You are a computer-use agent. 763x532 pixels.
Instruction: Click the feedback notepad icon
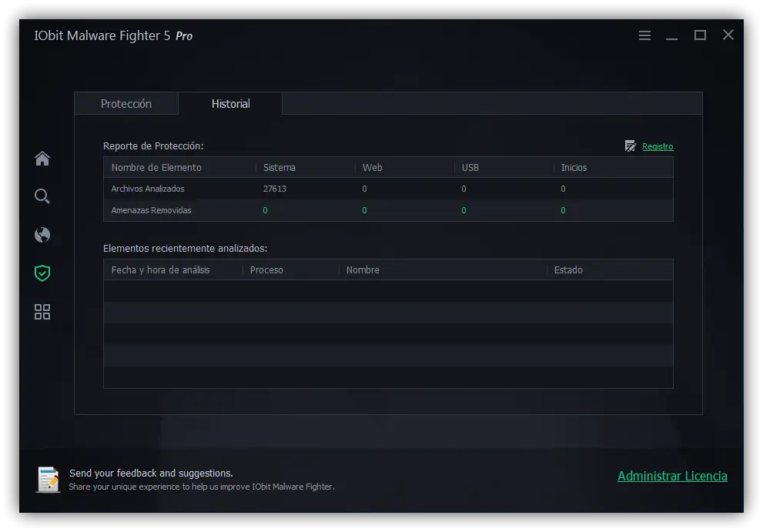[49, 480]
